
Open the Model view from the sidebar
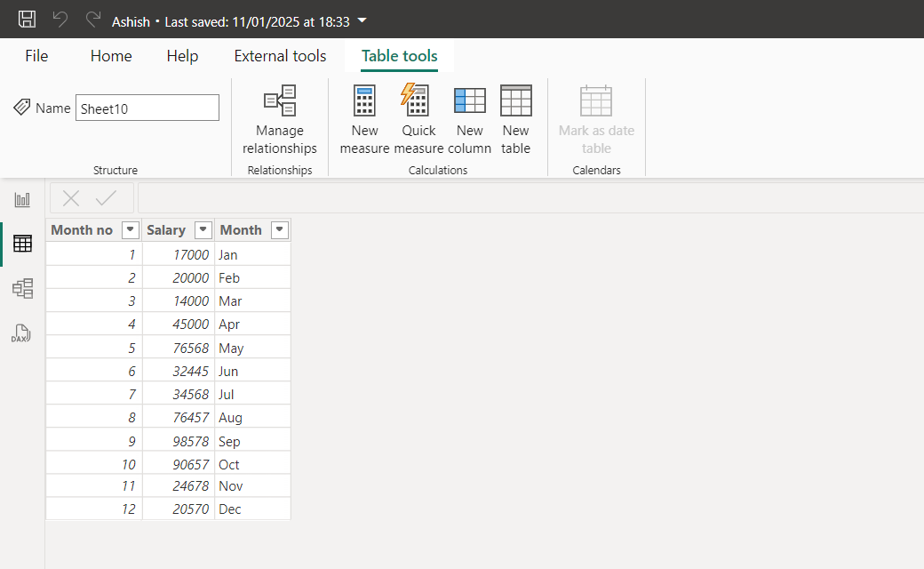22,288
